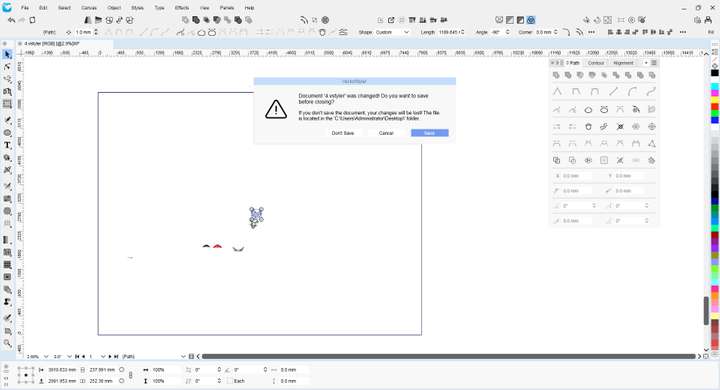Activate the Selection arrow tool
Screen dimensions: 720x390
pos(7,55)
